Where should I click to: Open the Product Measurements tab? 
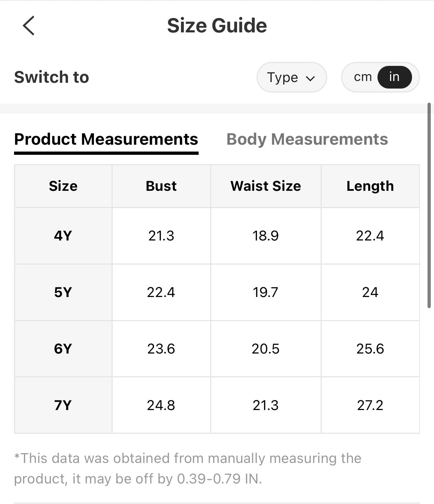[106, 139]
